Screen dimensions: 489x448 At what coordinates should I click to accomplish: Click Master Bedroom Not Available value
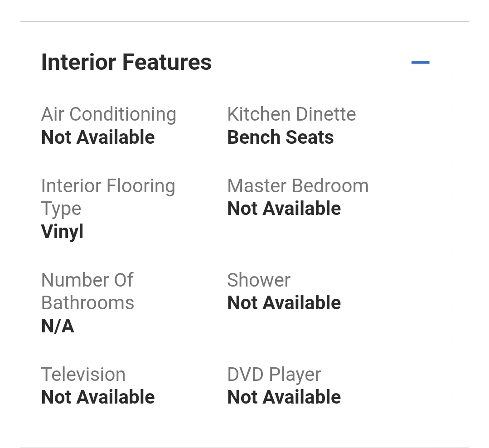pyautogui.click(x=284, y=209)
